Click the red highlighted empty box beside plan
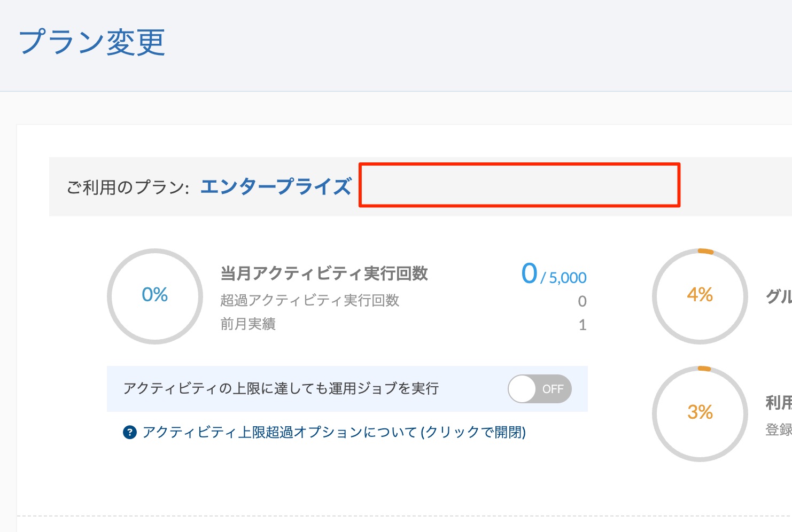 pyautogui.click(x=519, y=185)
